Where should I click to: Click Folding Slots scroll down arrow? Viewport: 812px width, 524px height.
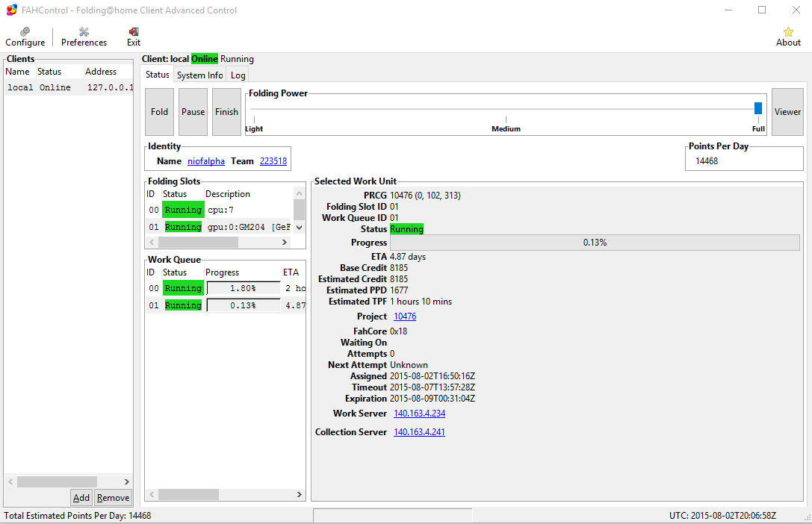299,228
